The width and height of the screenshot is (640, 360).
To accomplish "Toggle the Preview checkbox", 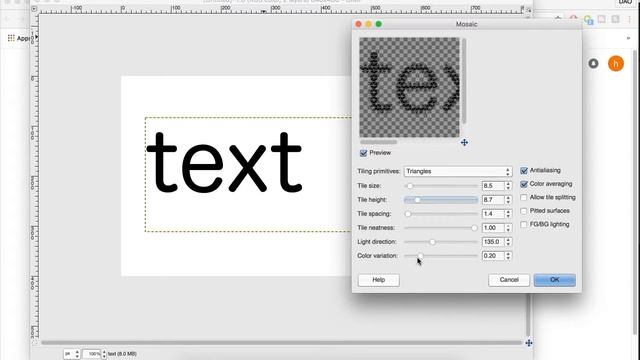I will pos(363,153).
